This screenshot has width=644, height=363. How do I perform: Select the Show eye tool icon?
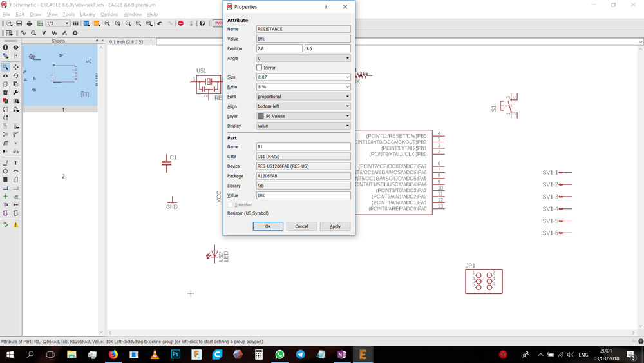tap(15, 47)
